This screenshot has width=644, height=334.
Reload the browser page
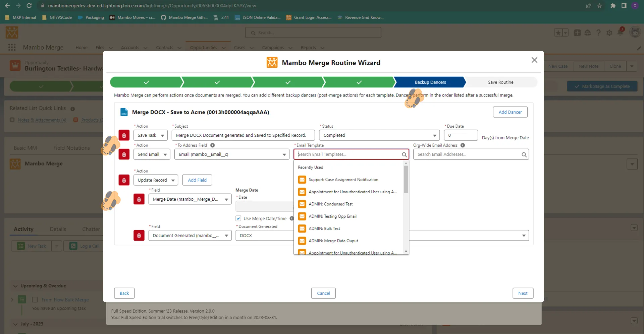tap(29, 6)
